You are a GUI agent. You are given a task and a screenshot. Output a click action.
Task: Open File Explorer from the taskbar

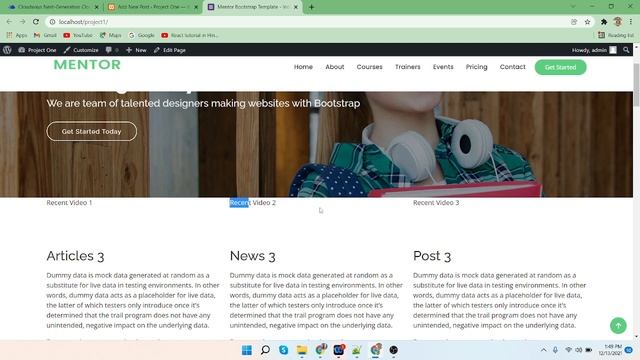(x=302, y=350)
